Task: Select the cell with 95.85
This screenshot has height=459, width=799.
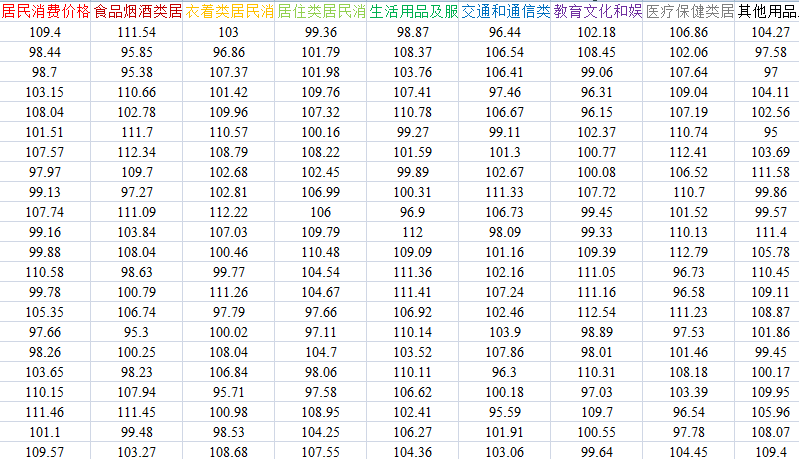Action: [x=137, y=52]
